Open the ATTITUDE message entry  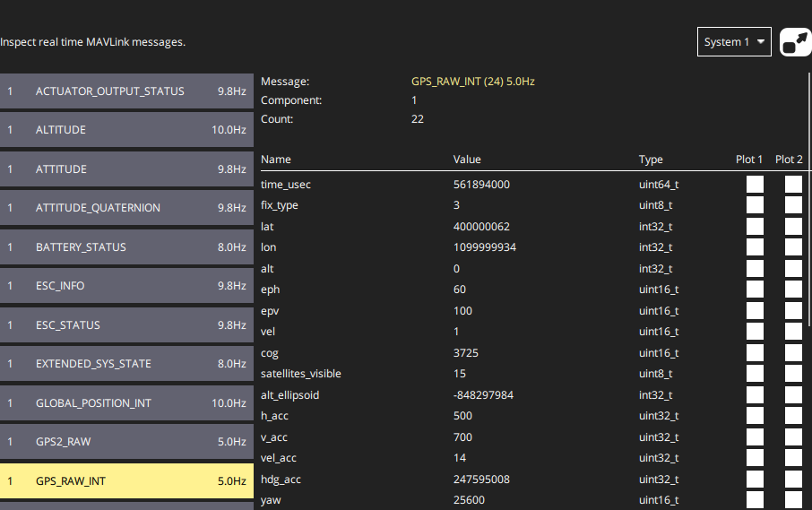(126, 169)
